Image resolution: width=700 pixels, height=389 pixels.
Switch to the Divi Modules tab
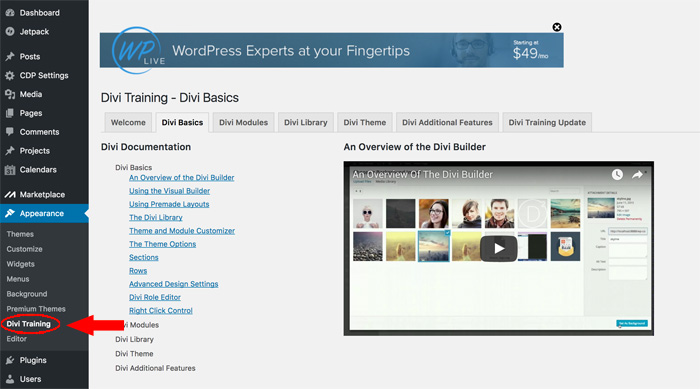coord(243,122)
